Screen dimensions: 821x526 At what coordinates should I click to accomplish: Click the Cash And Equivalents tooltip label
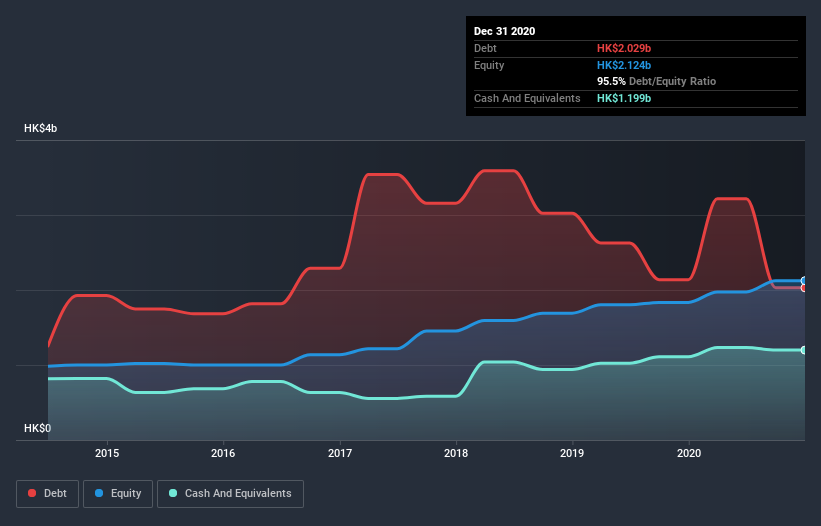[x=527, y=98]
